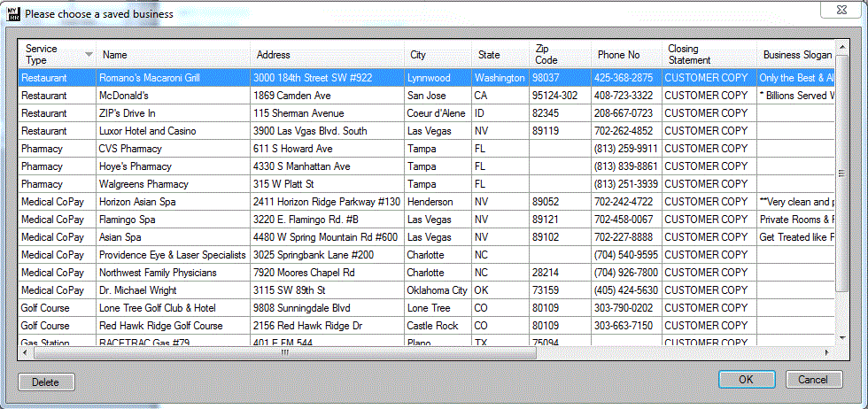This screenshot has width=868, height=409.
Task: Click the vertical scrollbar thumb
Action: point(841,174)
